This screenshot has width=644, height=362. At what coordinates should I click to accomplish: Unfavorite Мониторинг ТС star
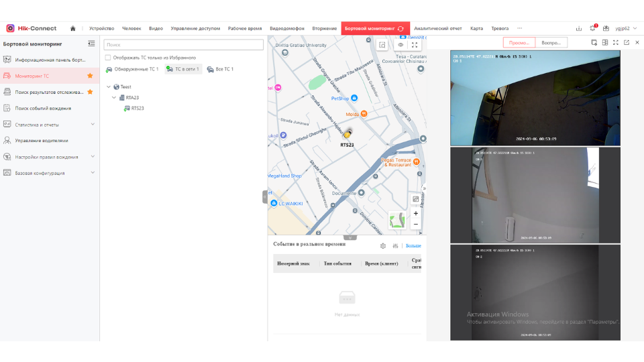(90, 76)
